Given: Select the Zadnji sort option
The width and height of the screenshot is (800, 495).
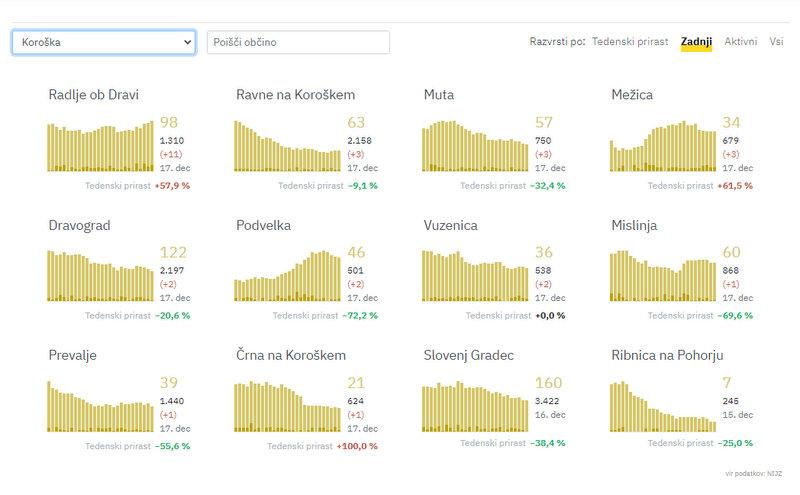Looking at the screenshot, I should click(695, 42).
